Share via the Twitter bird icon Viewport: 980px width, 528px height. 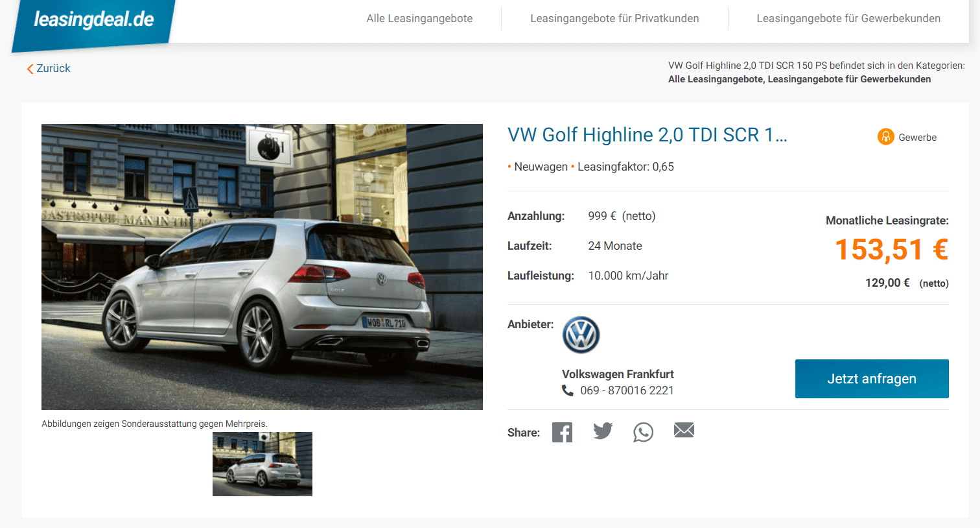coord(603,431)
